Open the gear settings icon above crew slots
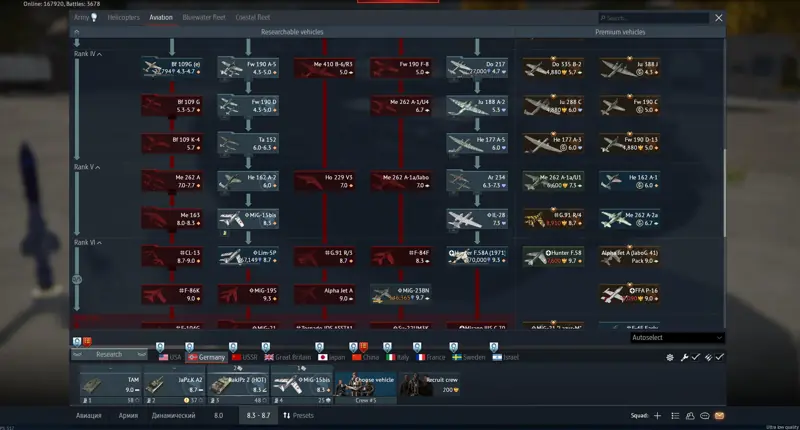This screenshot has height=430, width=800. click(x=670, y=358)
